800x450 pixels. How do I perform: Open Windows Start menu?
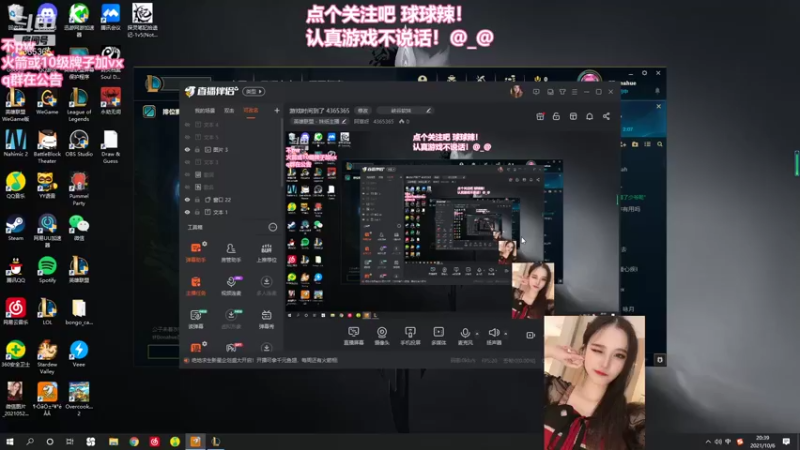[10, 441]
